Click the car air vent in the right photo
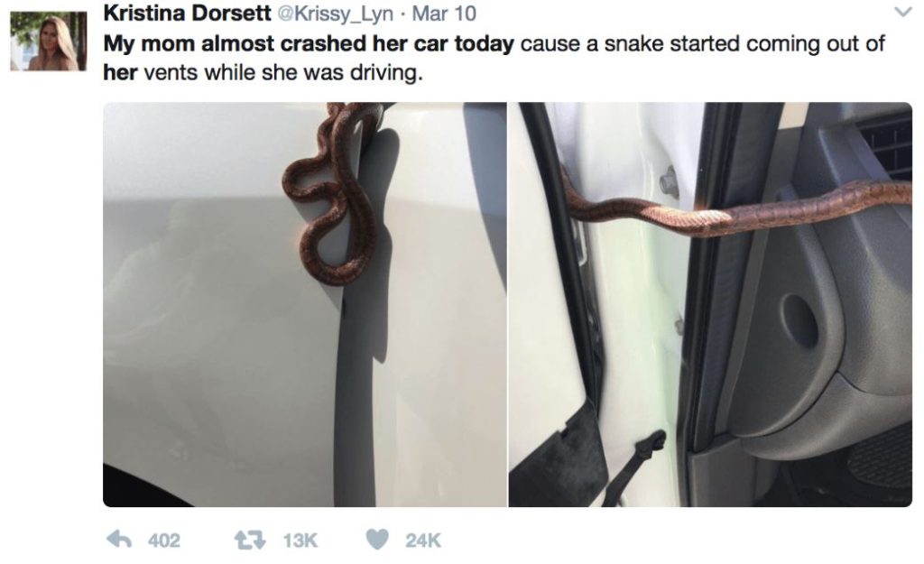Screen dimensions: 924x564 [x=885, y=146]
